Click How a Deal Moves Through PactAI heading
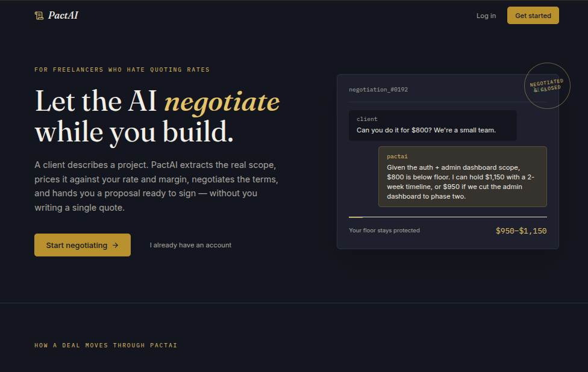This screenshot has height=372, width=588. [106, 346]
